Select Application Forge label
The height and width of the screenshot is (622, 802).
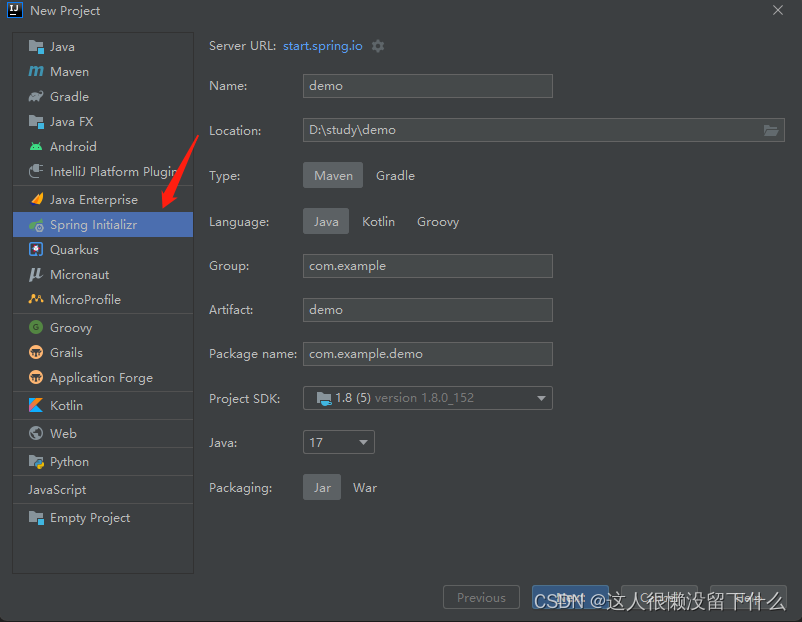tap(101, 377)
